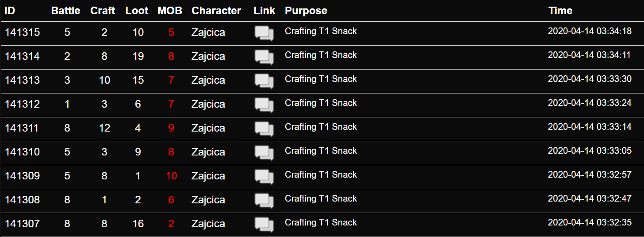Image resolution: width=644 pixels, height=237 pixels.
Task: Click Zajcica in row 141311
Action: [x=208, y=128]
